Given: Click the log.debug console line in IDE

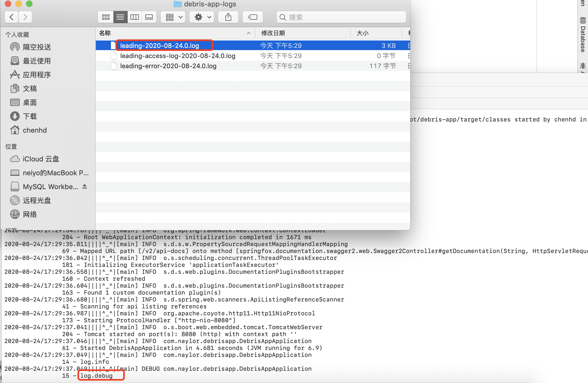Looking at the screenshot, I should click(97, 376).
